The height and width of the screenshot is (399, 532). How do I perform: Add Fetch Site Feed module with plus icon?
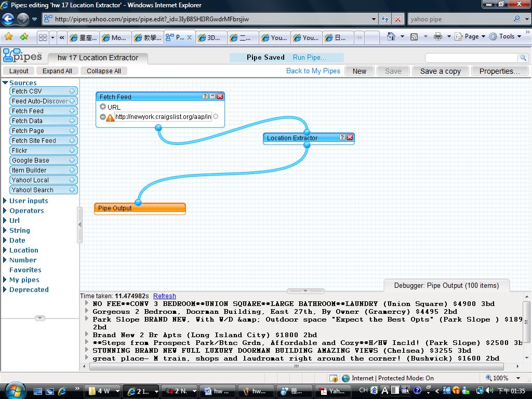(x=72, y=140)
